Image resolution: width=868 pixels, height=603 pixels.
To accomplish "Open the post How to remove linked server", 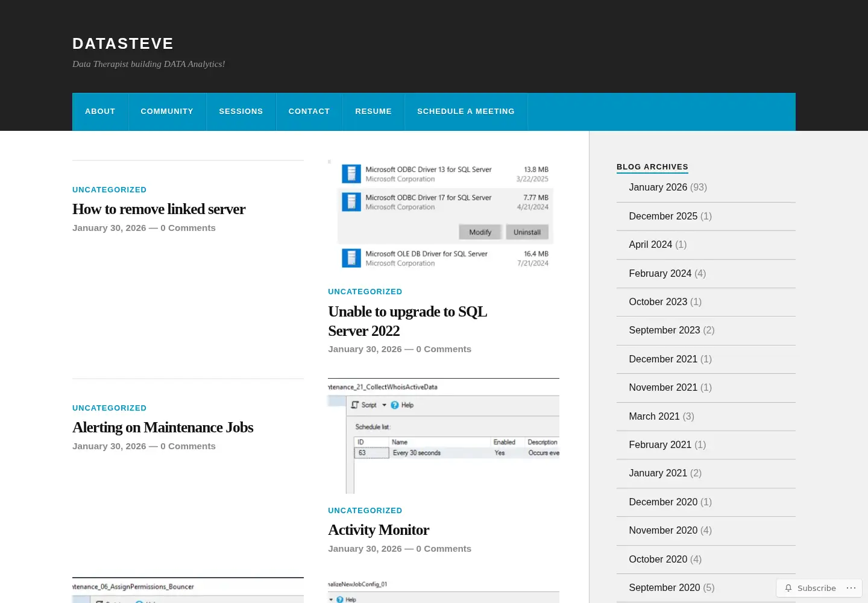I will coord(159,209).
